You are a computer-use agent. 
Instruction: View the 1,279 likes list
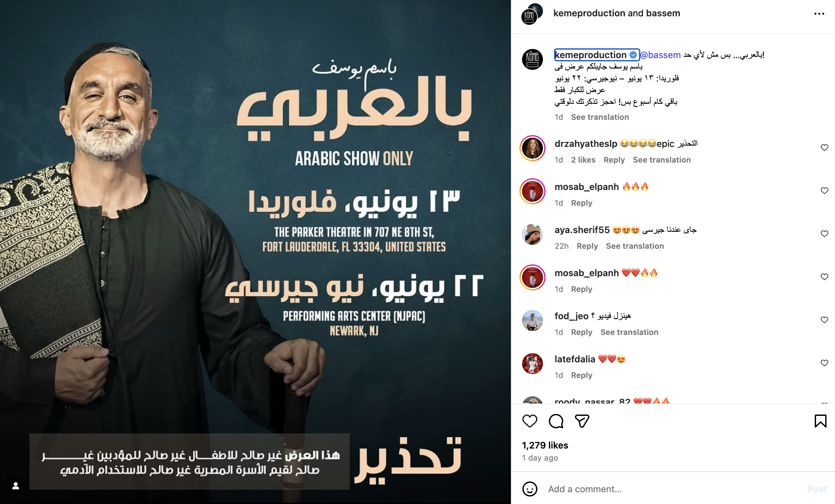(x=545, y=445)
